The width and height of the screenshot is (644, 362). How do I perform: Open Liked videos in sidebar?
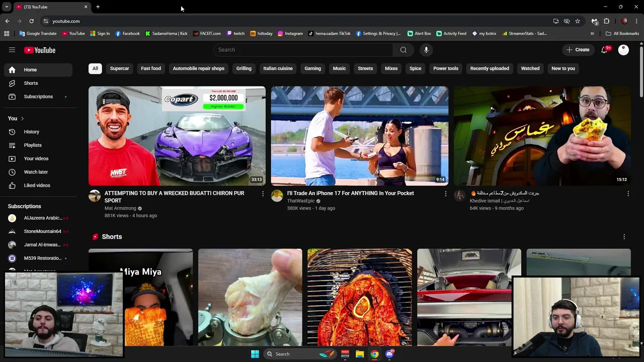pos(38,186)
